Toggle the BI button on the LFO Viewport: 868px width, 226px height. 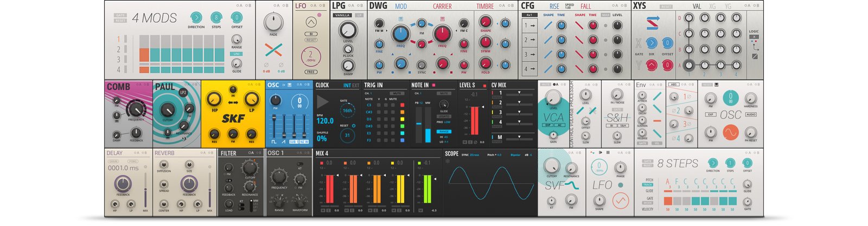point(311,34)
